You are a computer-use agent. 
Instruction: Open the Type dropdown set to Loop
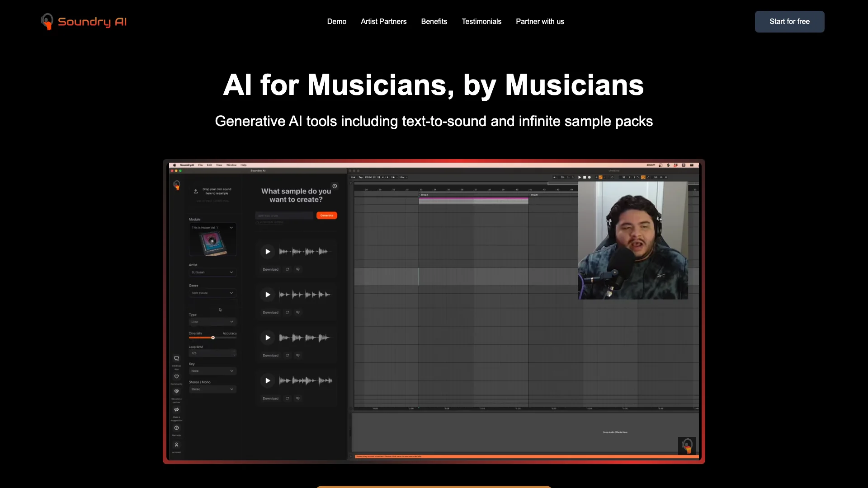click(x=212, y=322)
